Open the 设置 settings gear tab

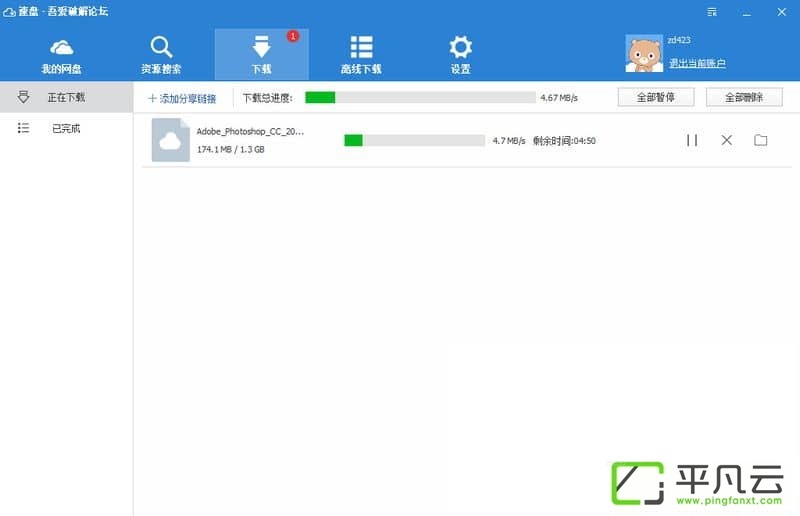460,56
